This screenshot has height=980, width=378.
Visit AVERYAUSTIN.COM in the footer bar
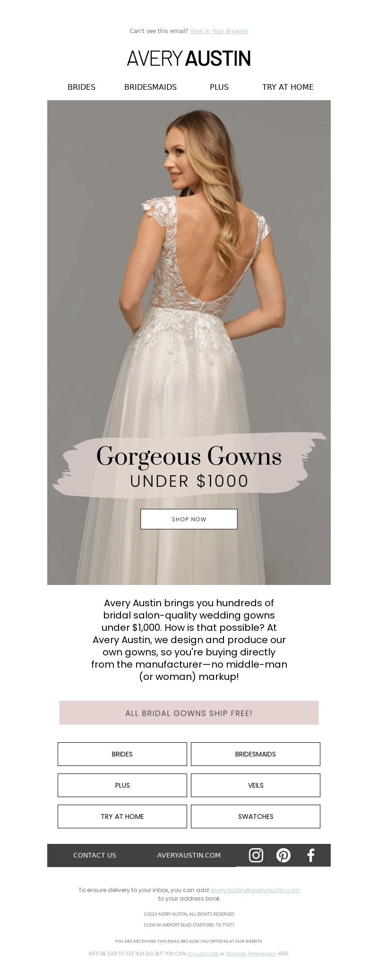pos(189,855)
